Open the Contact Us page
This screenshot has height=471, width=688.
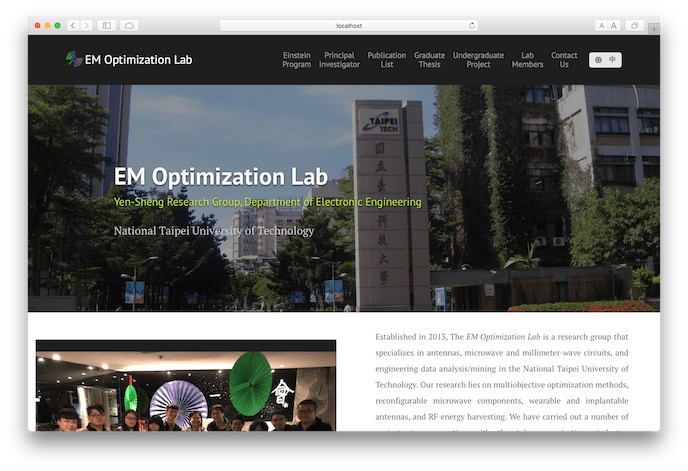[564, 60]
